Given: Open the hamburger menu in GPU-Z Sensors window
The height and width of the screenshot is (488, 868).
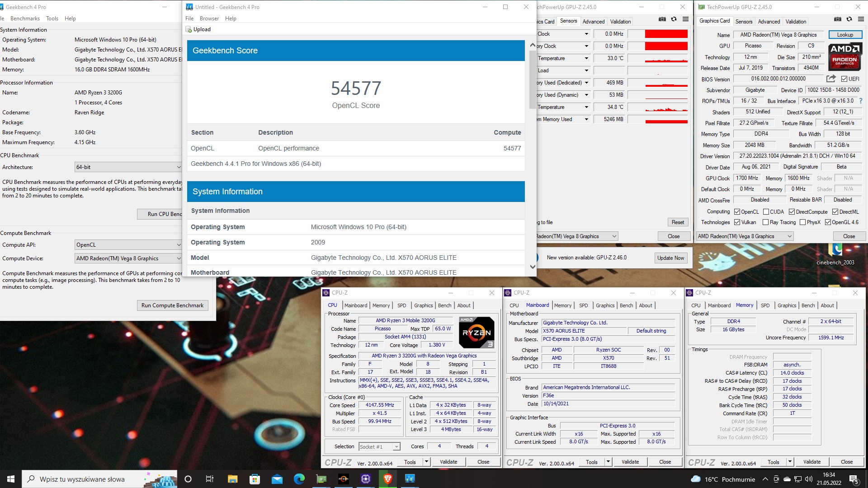Looking at the screenshot, I should [x=685, y=19].
